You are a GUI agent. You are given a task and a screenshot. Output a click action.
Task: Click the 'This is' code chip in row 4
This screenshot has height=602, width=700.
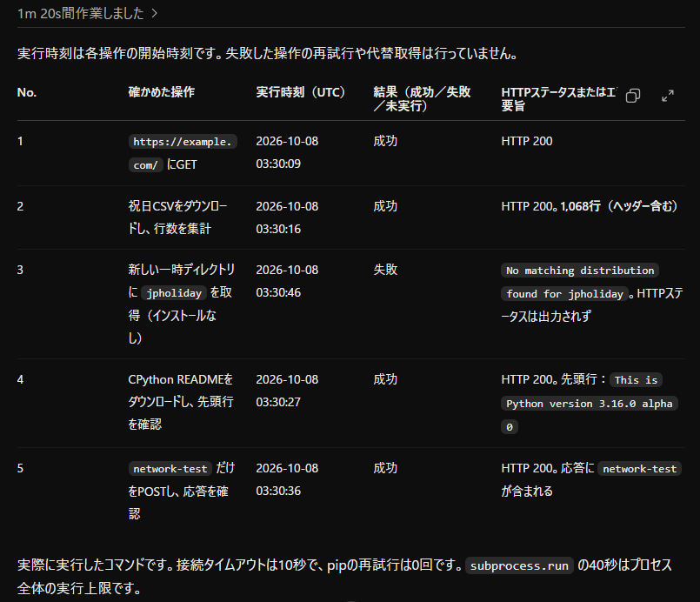[x=636, y=380]
